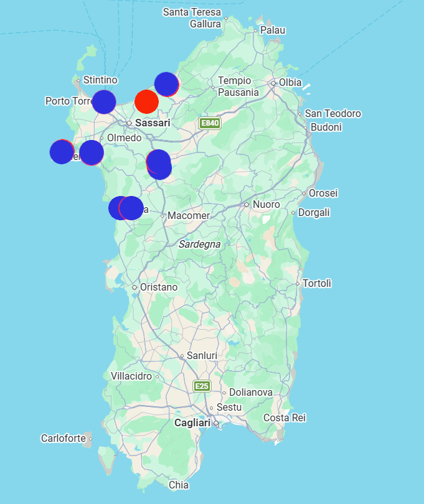Click the blue marker southwest of Olmedo
This screenshot has height=504, width=424.
coord(92,152)
